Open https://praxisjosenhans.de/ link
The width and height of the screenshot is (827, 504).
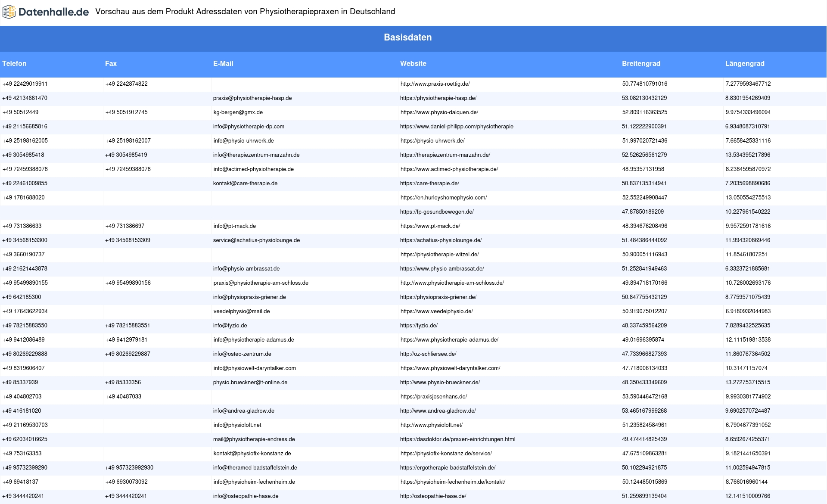(x=434, y=397)
